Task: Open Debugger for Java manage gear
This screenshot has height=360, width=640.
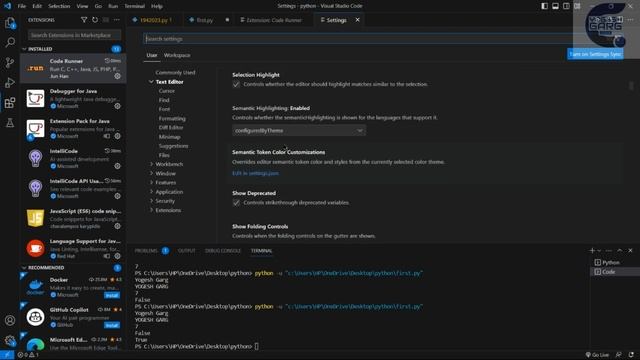Action: pos(118,106)
